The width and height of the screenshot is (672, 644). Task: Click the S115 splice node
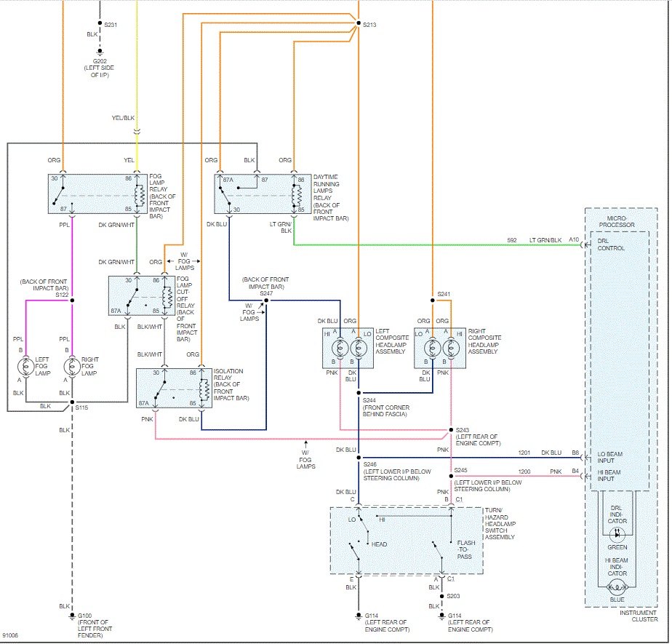click(72, 402)
